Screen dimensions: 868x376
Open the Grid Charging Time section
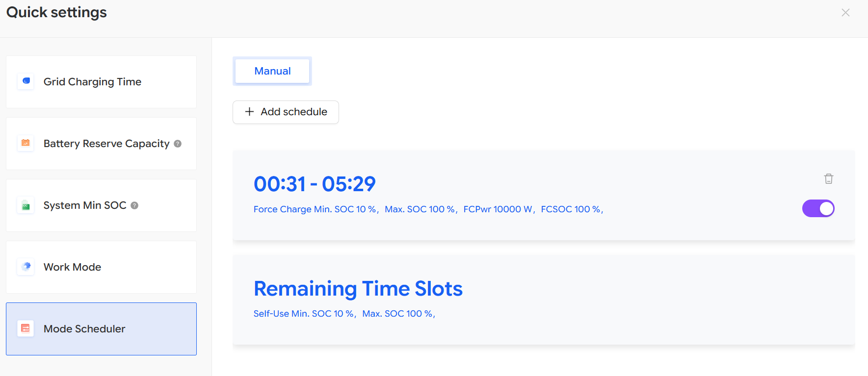[92, 82]
